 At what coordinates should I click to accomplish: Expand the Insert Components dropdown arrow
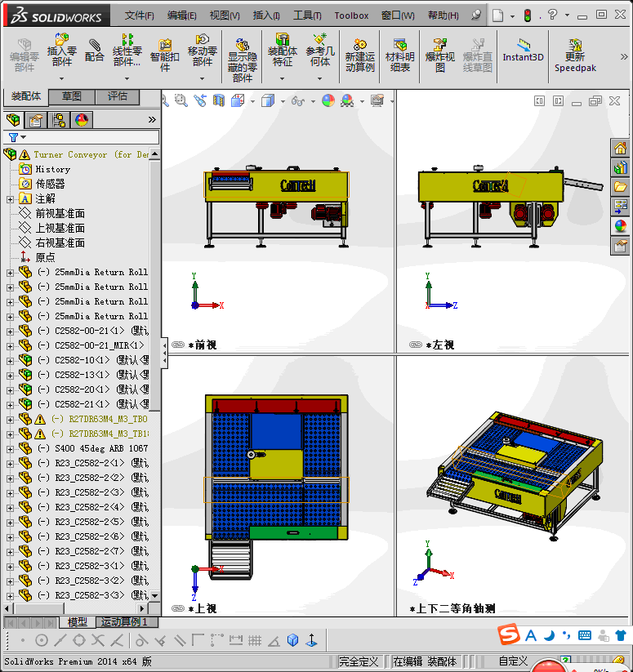[x=62, y=79]
